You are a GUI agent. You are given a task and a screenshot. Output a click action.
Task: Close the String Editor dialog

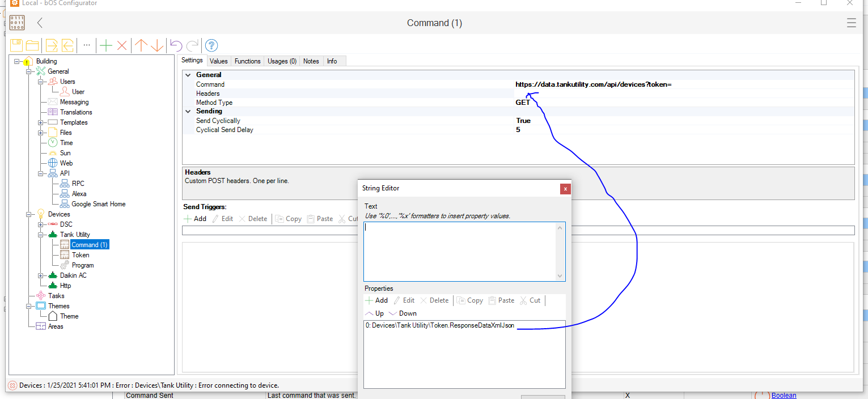(565, 188)
